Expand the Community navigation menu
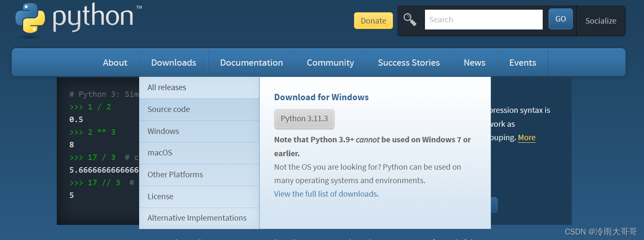The image size is (644, 240). coord(330,63)
